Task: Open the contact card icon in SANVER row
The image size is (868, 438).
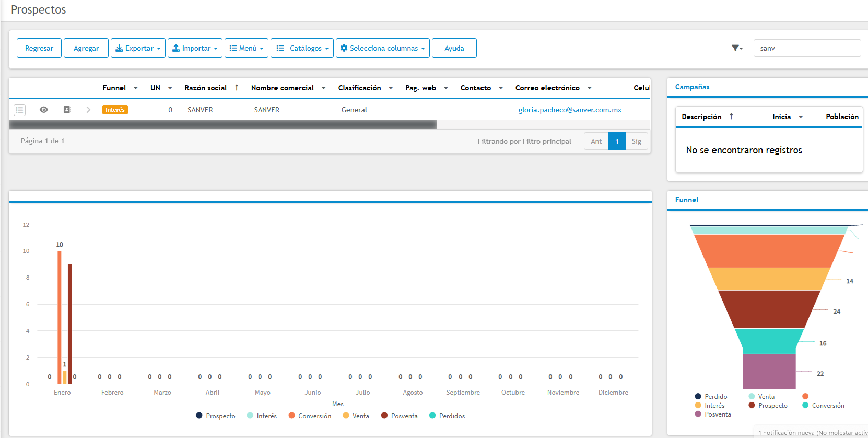Action: click(67, 110)
